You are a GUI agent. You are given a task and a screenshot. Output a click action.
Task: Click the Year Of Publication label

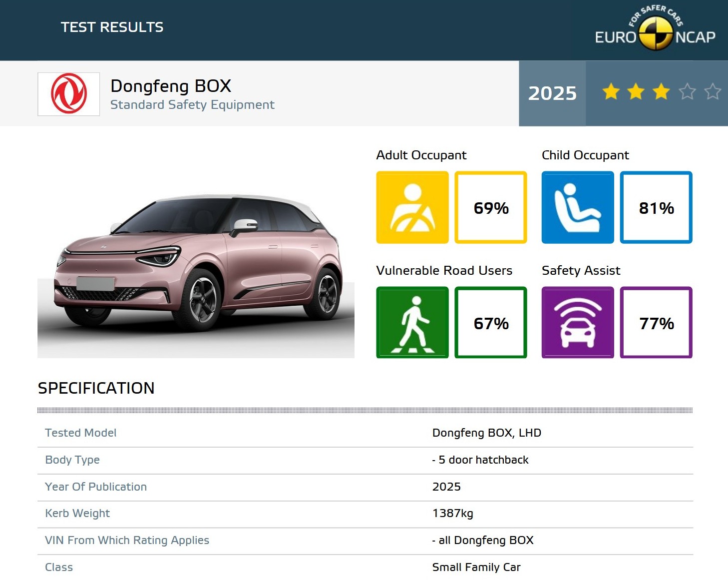96,487
